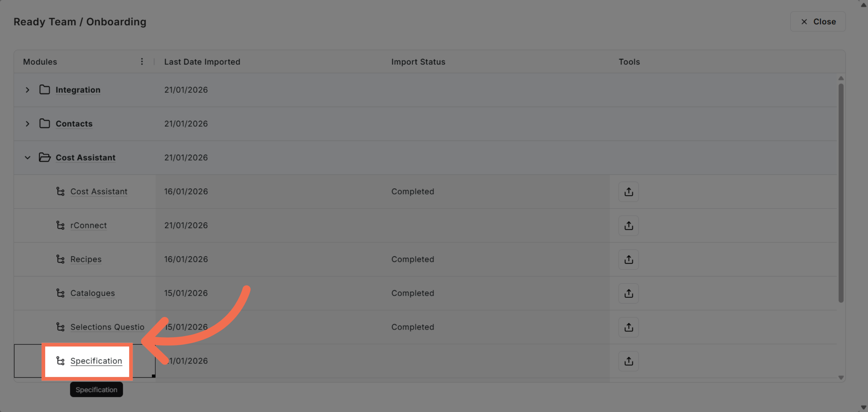The height and width of the screenshot is (412, 868).
Task: Export the Cost Assistant sub-module data
Action: [x=628, y=192]
